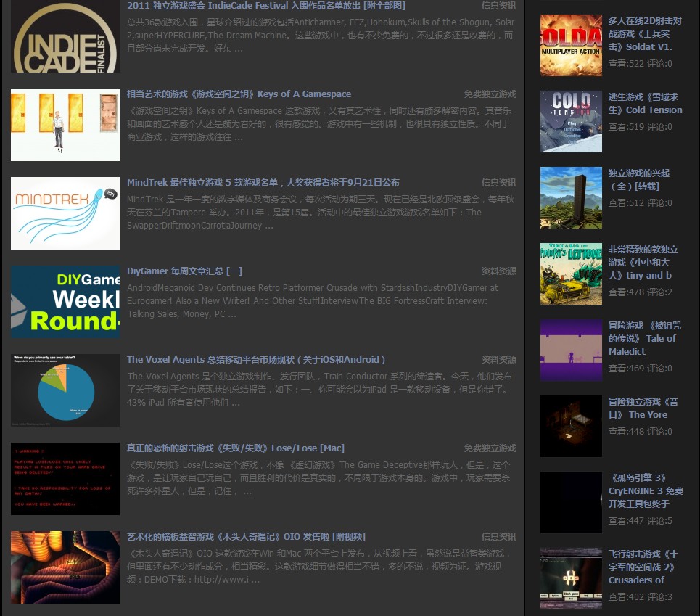
Task: Open the 十字军的空间战 Crusaders sidebar link
Action: [x=643, y=567]
